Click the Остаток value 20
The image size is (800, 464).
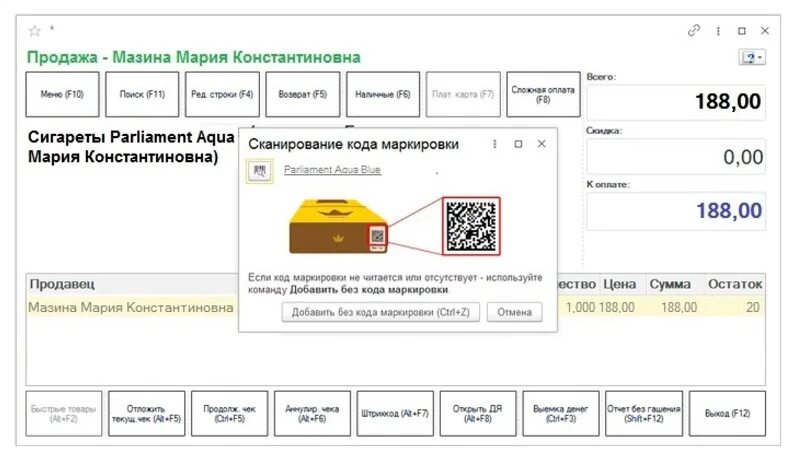(753, 307)
